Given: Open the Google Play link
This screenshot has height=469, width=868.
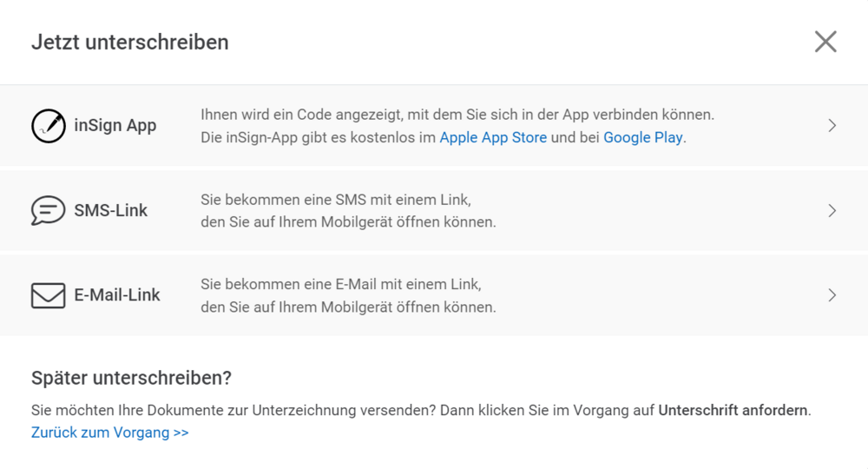Looking at the screenshot, I should (x=642, y=137).
